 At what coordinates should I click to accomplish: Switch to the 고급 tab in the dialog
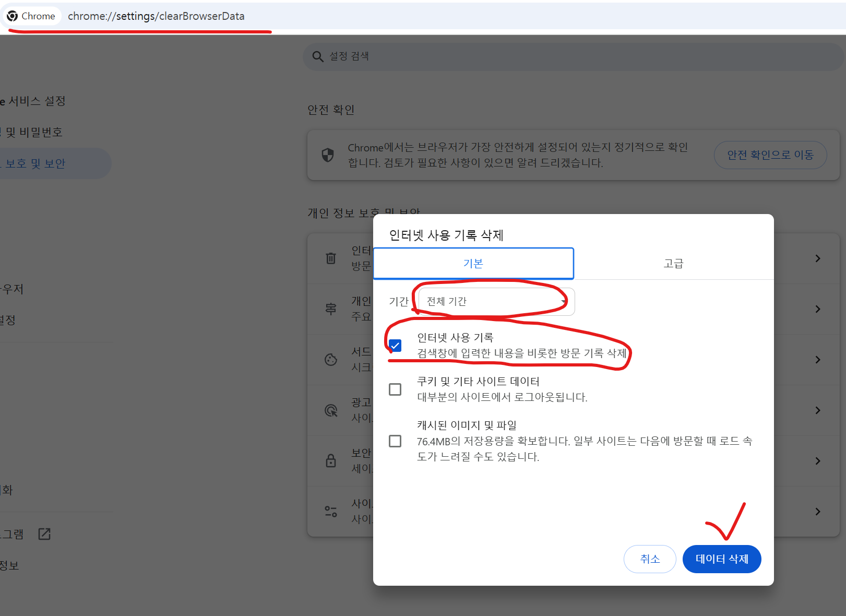674,263
